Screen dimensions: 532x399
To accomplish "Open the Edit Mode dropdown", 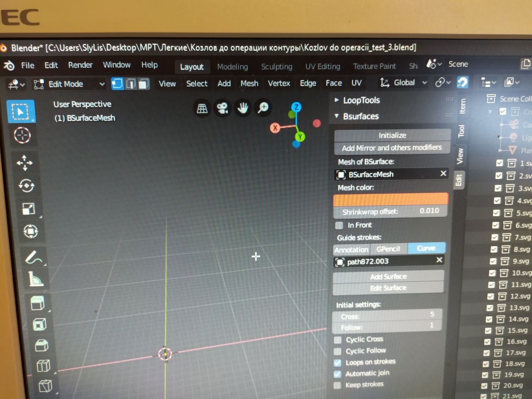I will 69,84.
